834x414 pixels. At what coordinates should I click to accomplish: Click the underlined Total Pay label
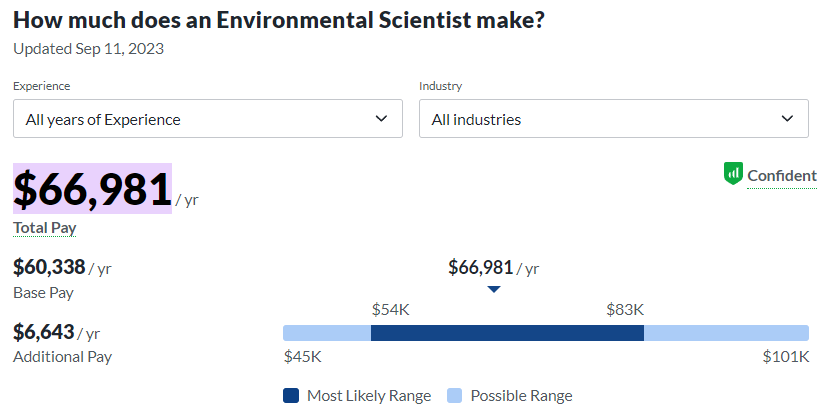(x=45, y=228)
